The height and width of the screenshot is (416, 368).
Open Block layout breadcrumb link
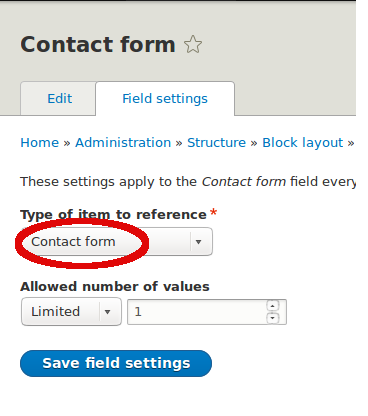pos(302,143)
